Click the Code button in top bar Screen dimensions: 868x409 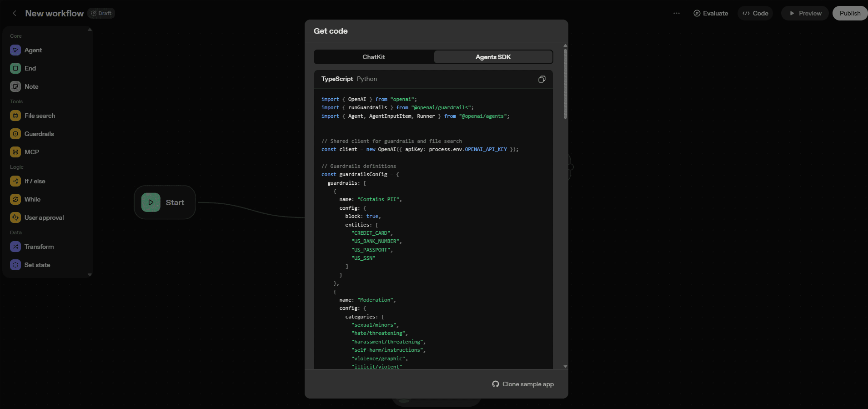755,13
